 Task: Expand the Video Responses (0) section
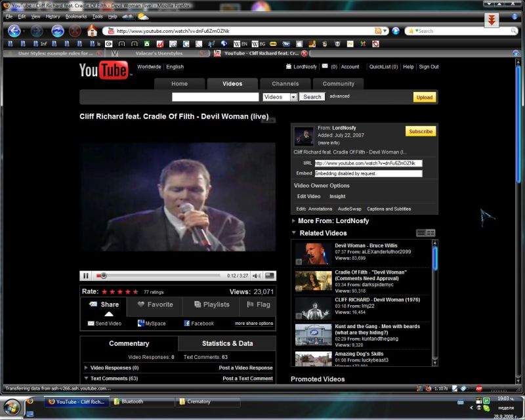pyautogui.click(x=86, y=368)
